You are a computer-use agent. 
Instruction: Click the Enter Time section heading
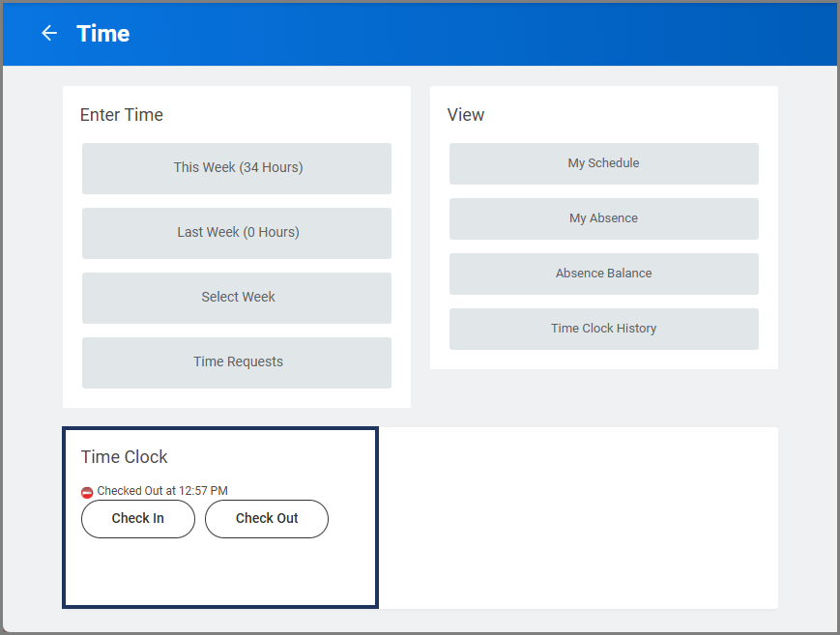tap(122, 115)
